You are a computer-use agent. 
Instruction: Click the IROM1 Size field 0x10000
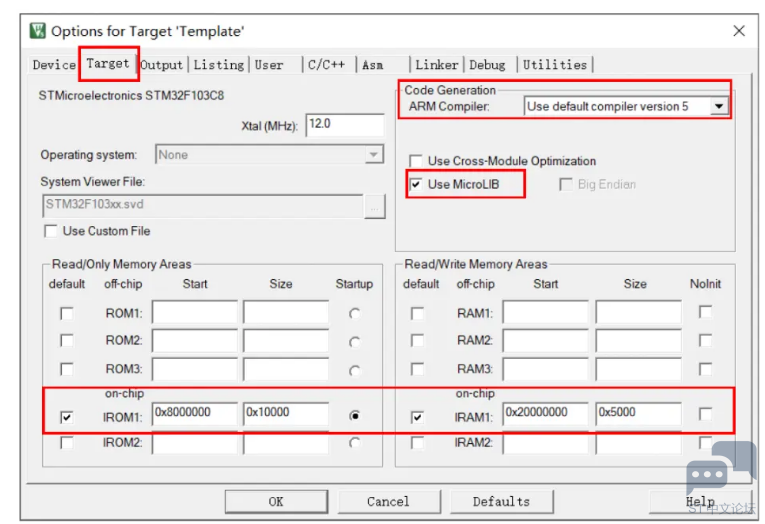pos(286,413)
